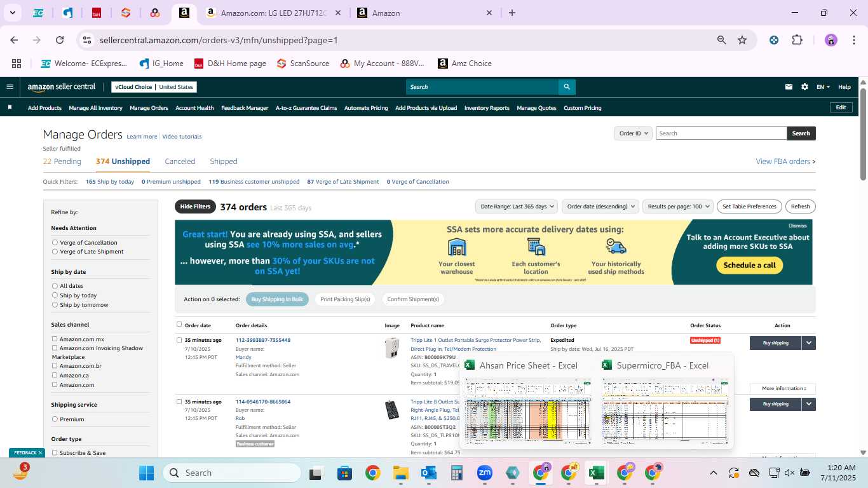
Task: Open the Chrome extensions puzzle icon
Action: [797, 40]
